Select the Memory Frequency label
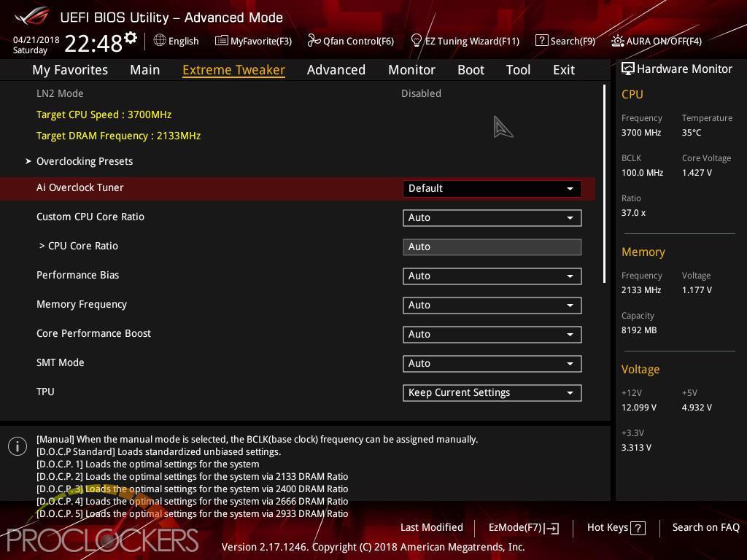This screenshot has width=747, height=560. click(x=82, y=304)
